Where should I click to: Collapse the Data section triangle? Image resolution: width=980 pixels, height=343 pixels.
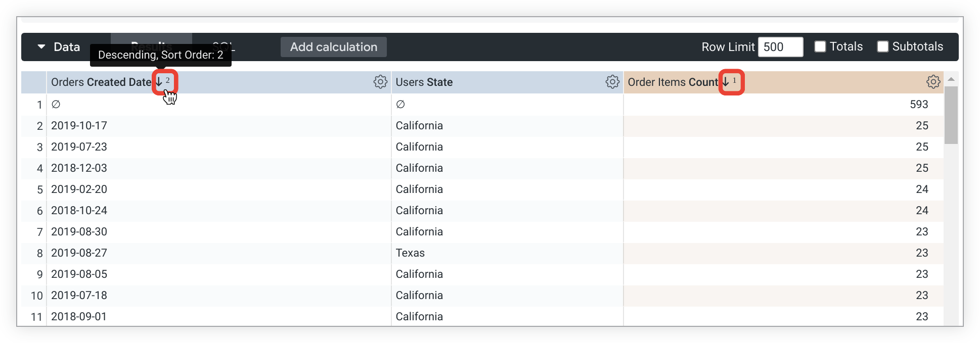coord(41,47)
